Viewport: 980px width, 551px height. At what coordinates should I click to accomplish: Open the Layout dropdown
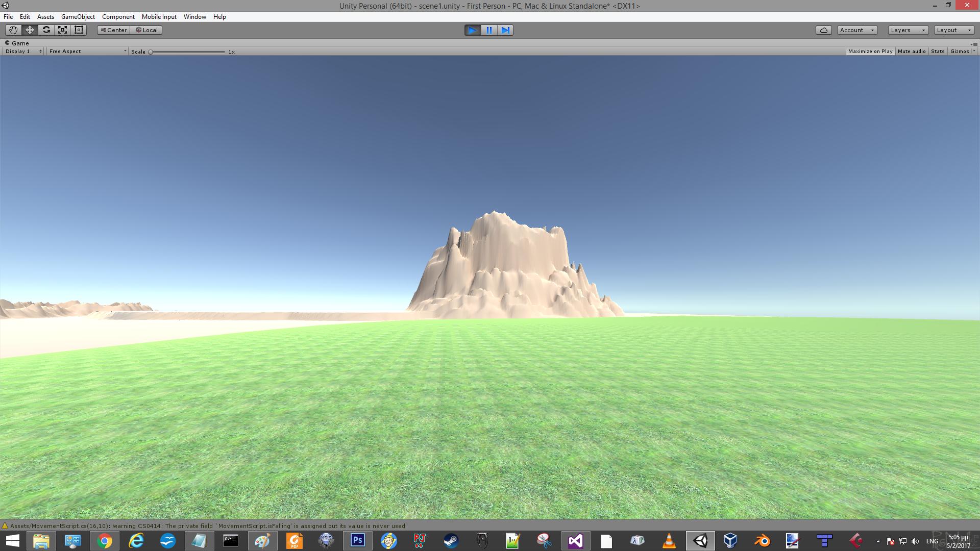click(x=953, y=30)
